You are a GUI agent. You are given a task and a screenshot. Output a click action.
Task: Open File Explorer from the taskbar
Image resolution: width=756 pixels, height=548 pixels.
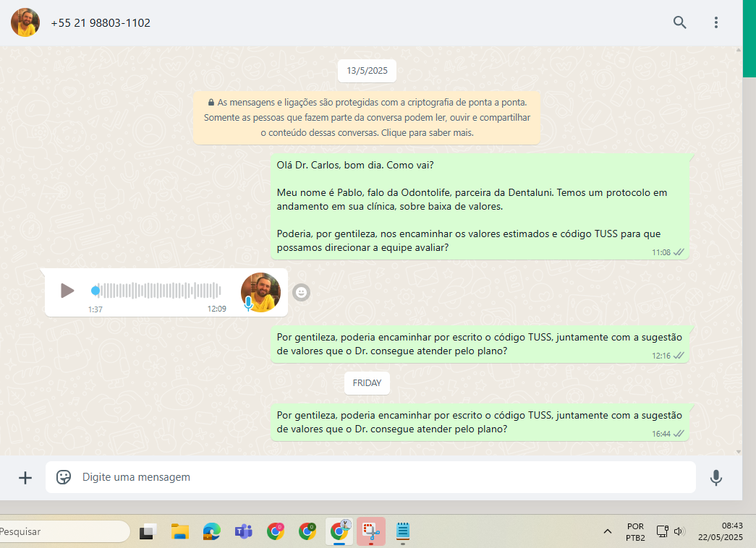tap(180, 531)
